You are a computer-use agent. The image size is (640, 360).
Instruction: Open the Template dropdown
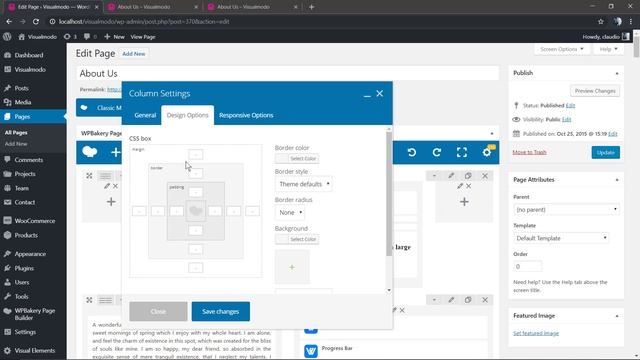tap(561, 238)
